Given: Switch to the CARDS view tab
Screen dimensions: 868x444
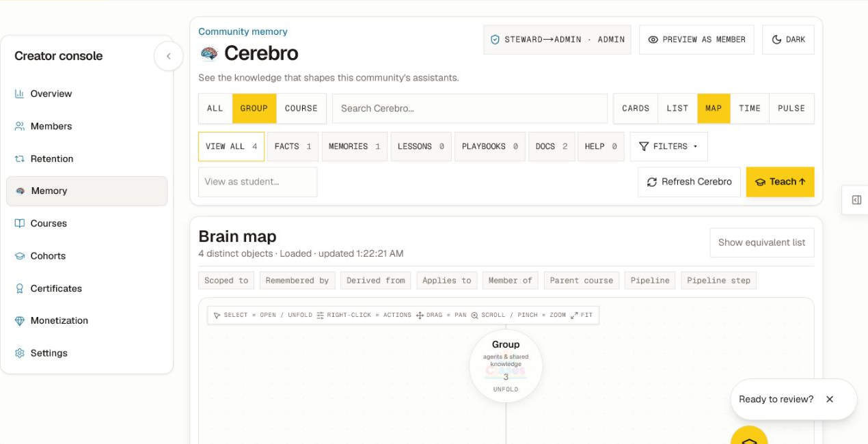Looking at the screenshot, I should 636,108.
